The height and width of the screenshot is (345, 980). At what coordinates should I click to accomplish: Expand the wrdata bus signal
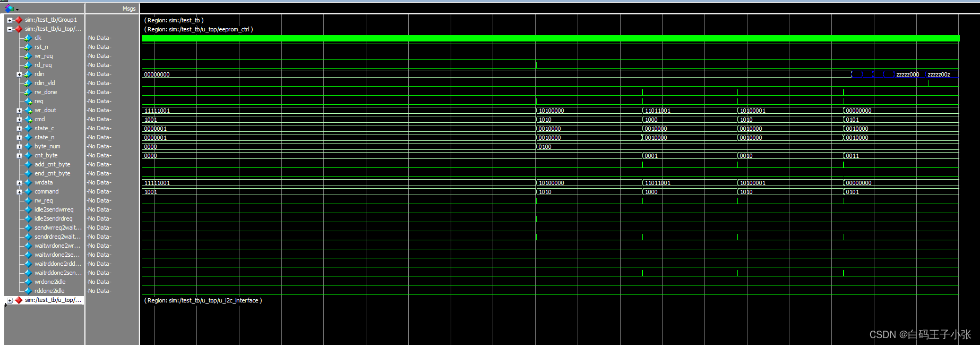point(19,183)
